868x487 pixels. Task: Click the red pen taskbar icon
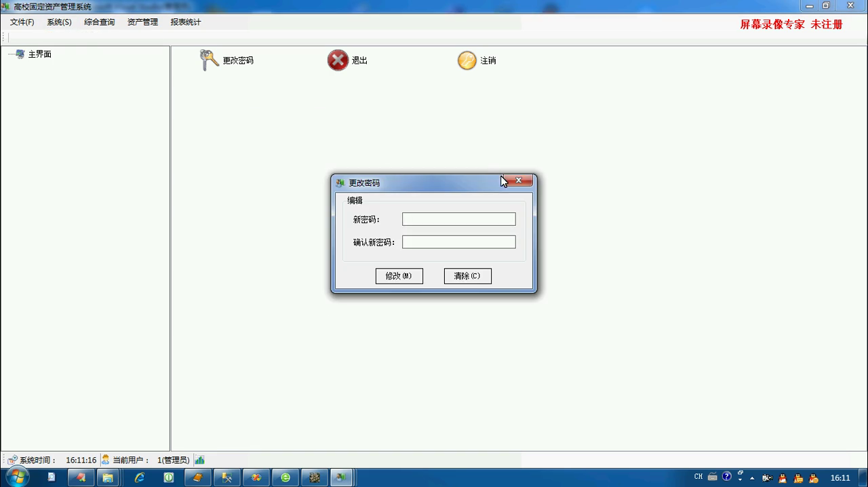(81, 478)
